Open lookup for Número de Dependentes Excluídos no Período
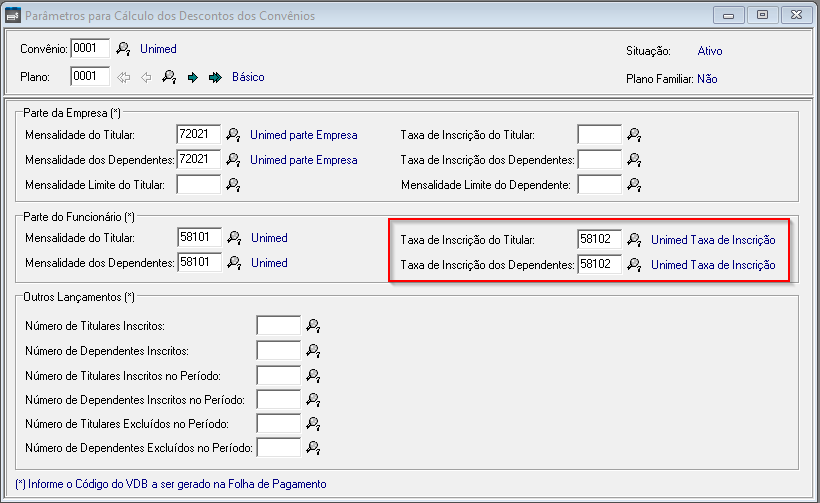 click(x=313, y=447)
